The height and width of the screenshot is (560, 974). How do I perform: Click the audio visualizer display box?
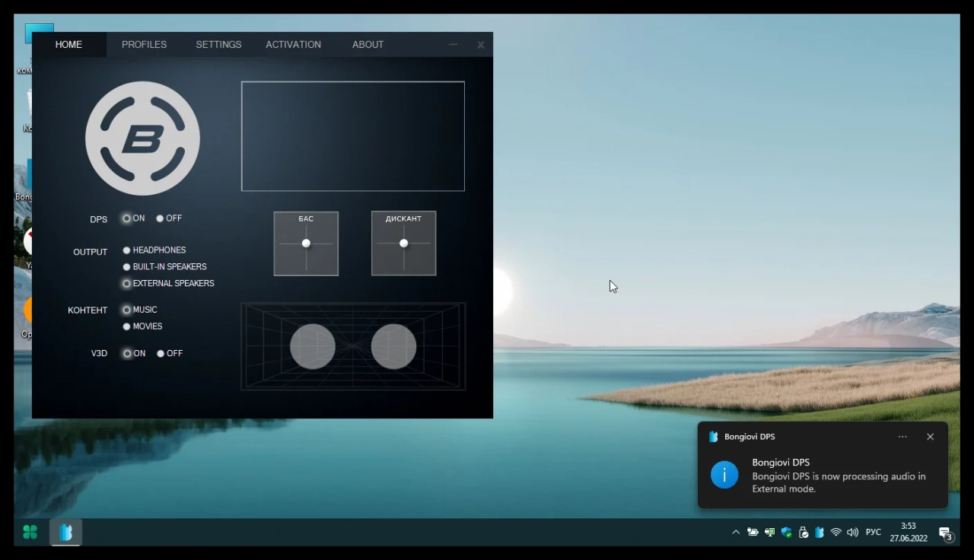coord(353,136)
